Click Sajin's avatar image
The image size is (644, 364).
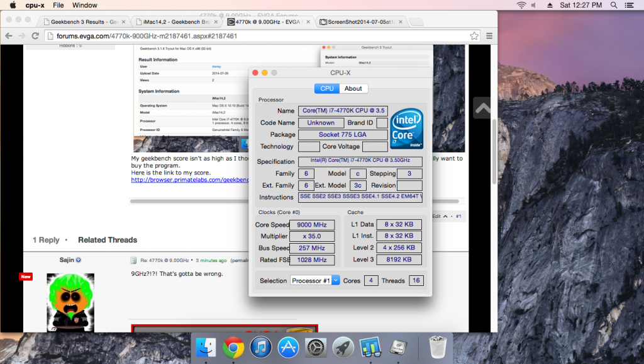70,302
